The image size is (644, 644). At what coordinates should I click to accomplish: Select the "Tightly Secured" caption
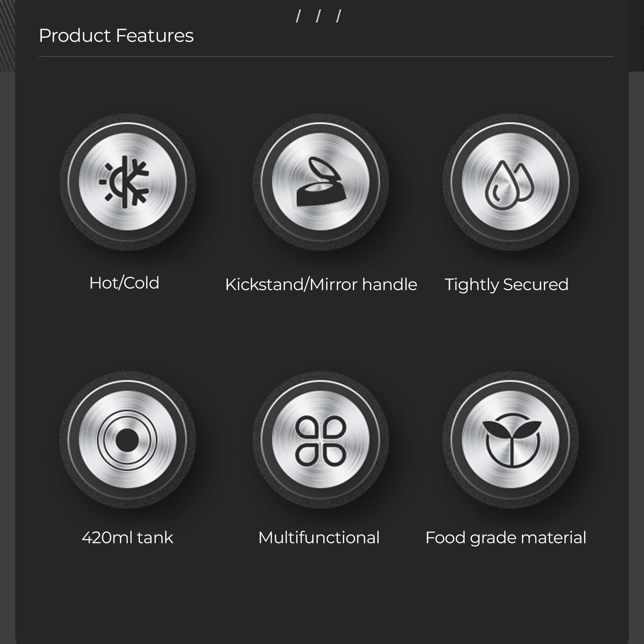(x=506, y=285)
